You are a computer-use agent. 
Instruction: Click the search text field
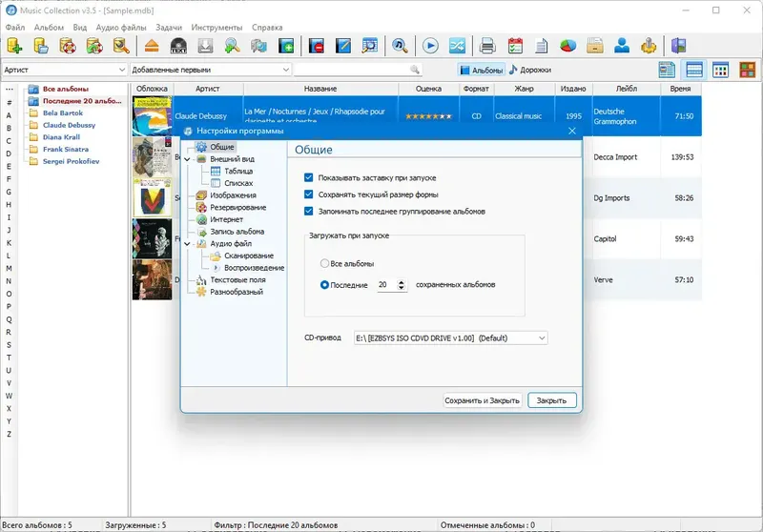[351, 70]
